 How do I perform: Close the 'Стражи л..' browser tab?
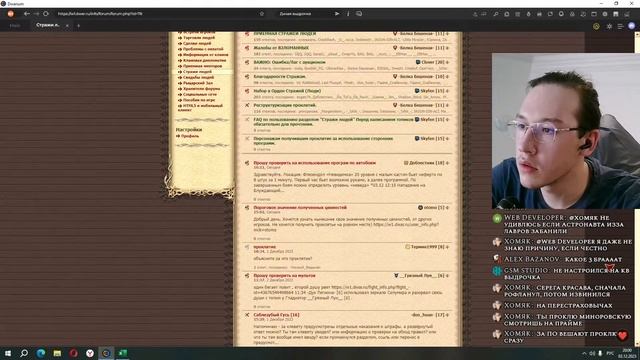tap(67, 25)
